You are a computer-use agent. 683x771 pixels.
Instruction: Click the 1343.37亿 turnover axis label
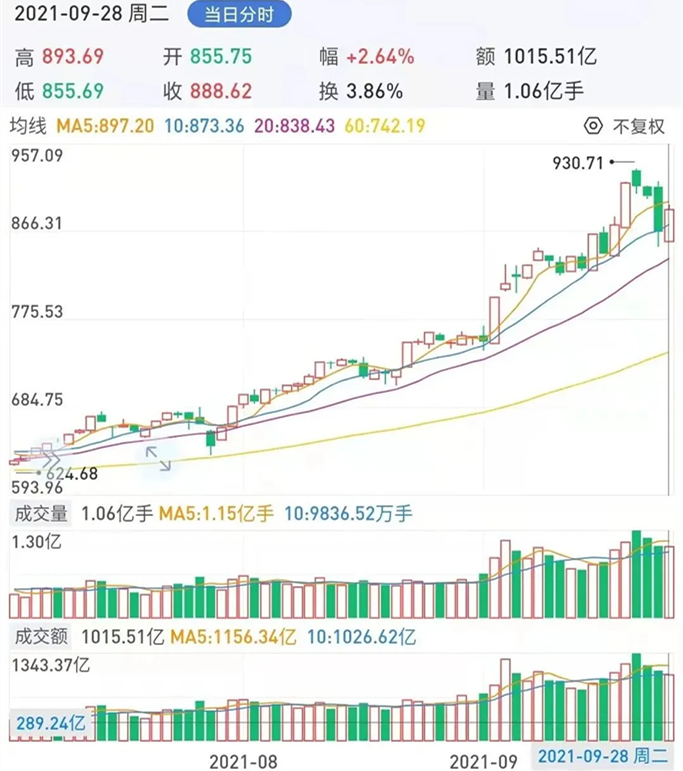tap(51, 665)
